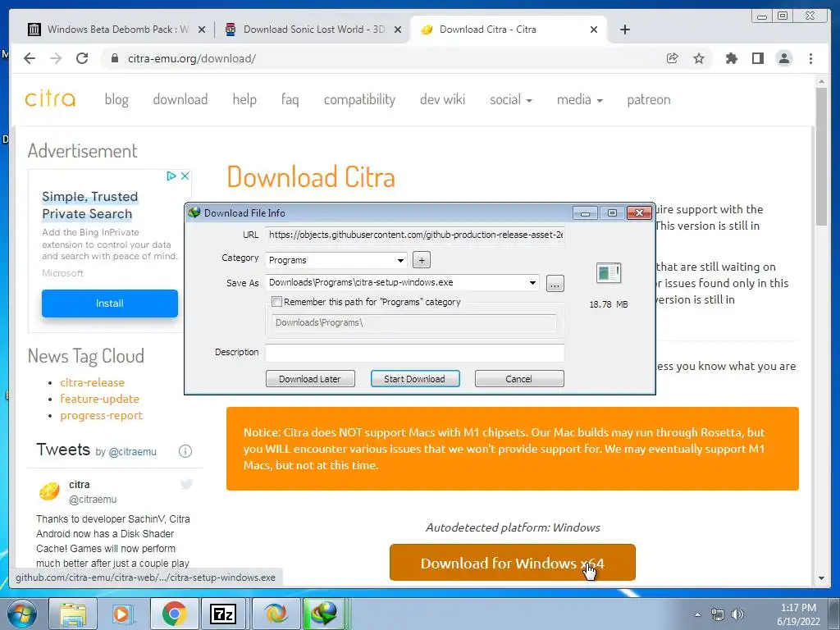
Task: Click the Download for Windows x64 button
Action: point(512,563)
